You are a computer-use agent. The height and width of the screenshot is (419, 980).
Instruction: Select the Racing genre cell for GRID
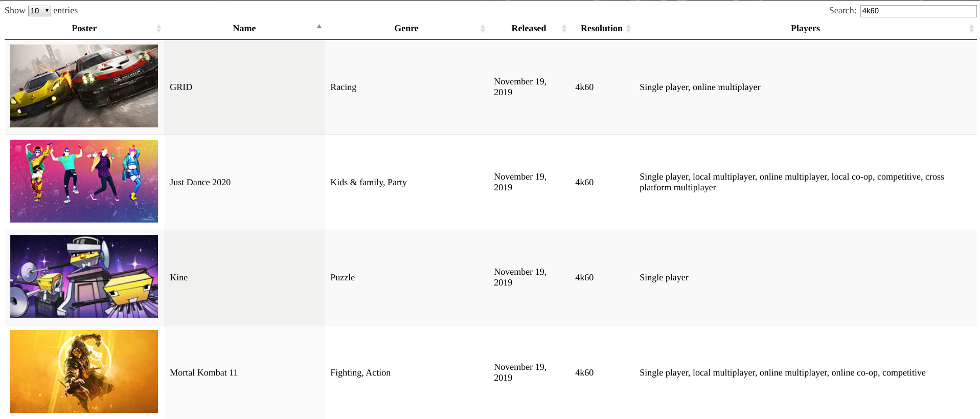tap(343, 87)
